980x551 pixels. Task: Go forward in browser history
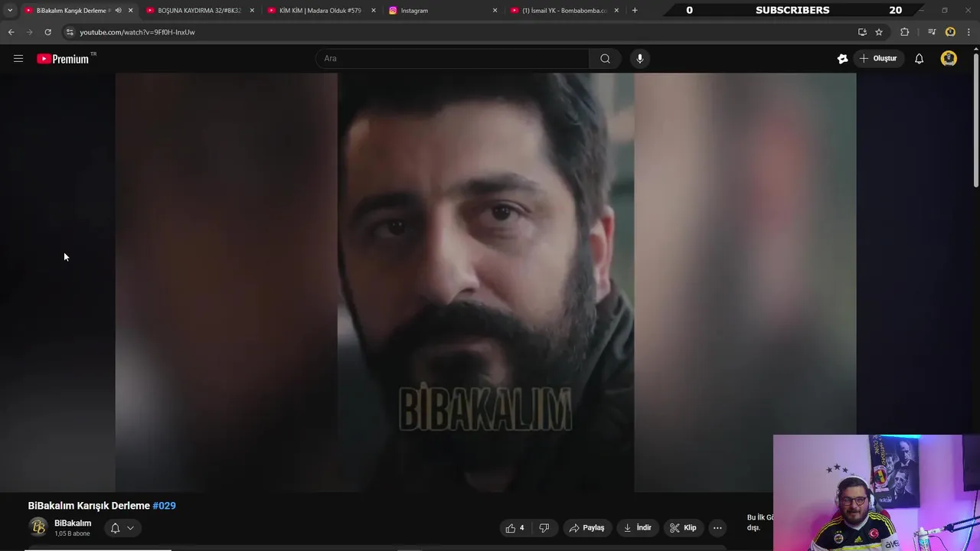29,32
